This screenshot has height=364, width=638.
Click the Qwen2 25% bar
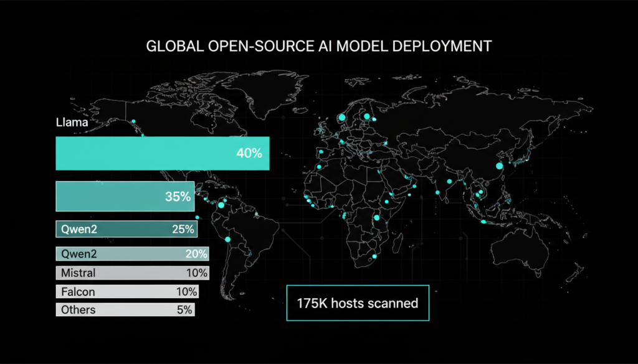pos(126,229)
